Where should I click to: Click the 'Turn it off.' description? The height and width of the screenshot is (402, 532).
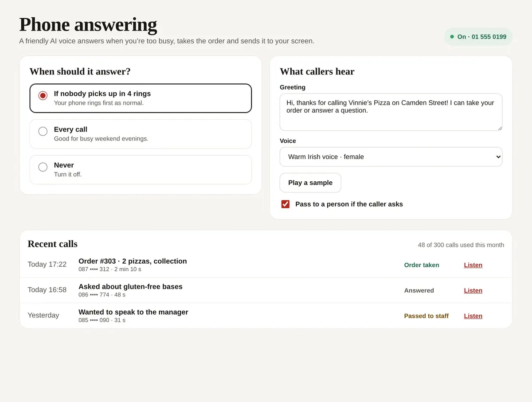point(68,175)
